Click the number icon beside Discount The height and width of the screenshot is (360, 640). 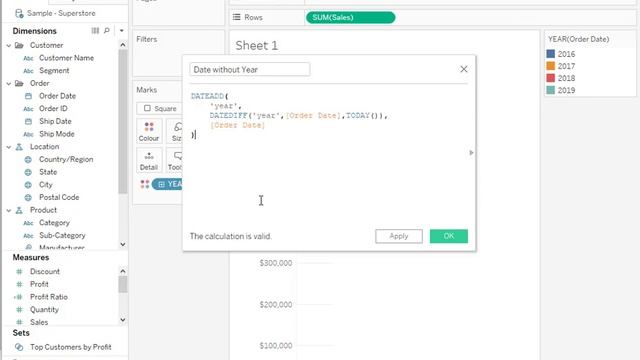pos(19,272)
